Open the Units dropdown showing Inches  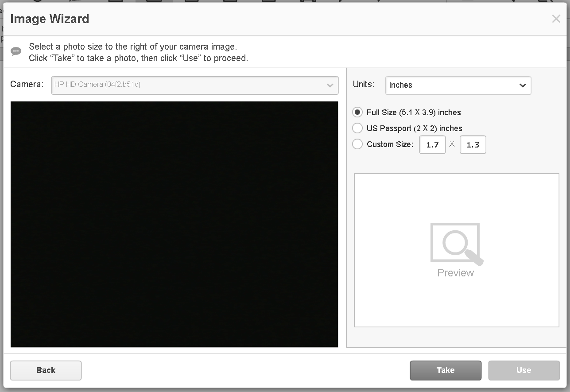pyautogui.click(x=458, y=85)
